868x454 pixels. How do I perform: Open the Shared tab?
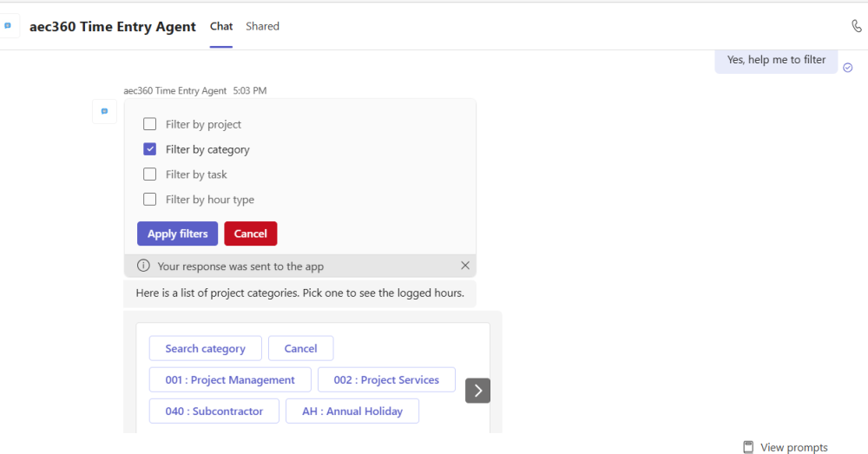click(x=262, y=26)
